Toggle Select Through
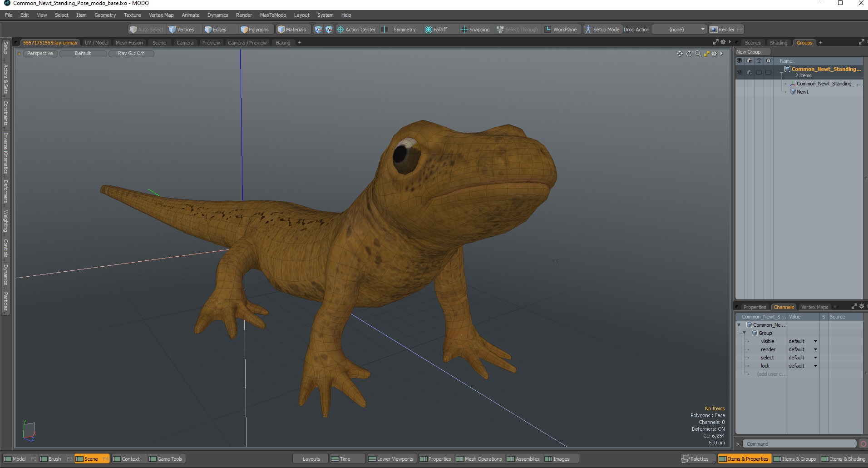Viewport: 868px width, 468px height. 517,30
